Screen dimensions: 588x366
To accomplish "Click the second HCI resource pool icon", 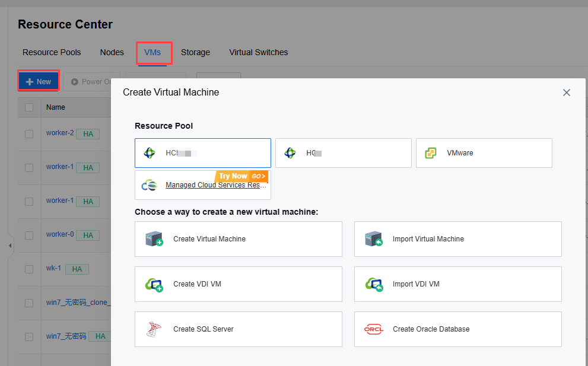I will coord(290,153).
